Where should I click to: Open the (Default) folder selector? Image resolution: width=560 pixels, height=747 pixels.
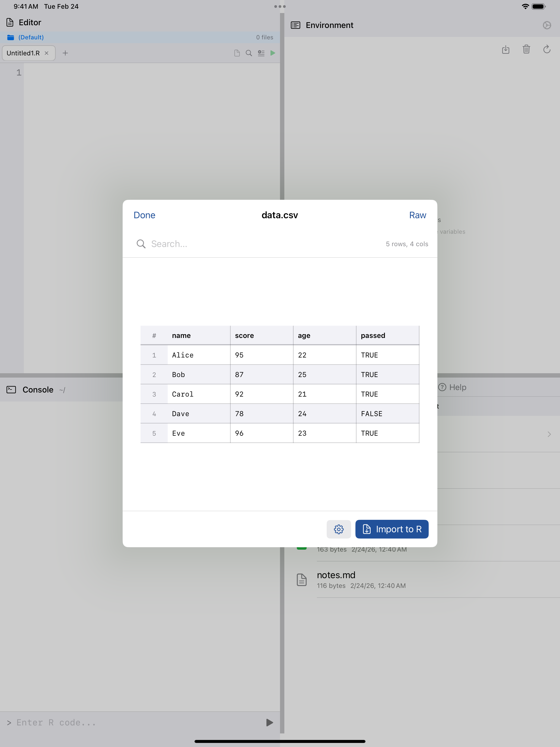[31, 37]
